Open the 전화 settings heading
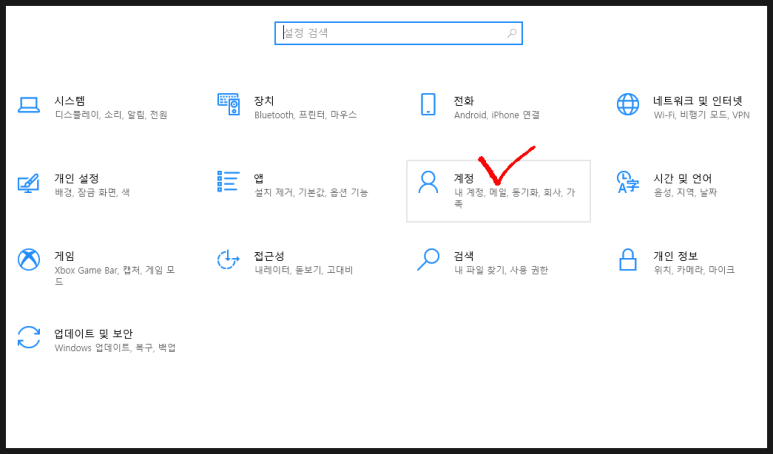This screenshot has height=454, width=773. click(x=463, y=101)
